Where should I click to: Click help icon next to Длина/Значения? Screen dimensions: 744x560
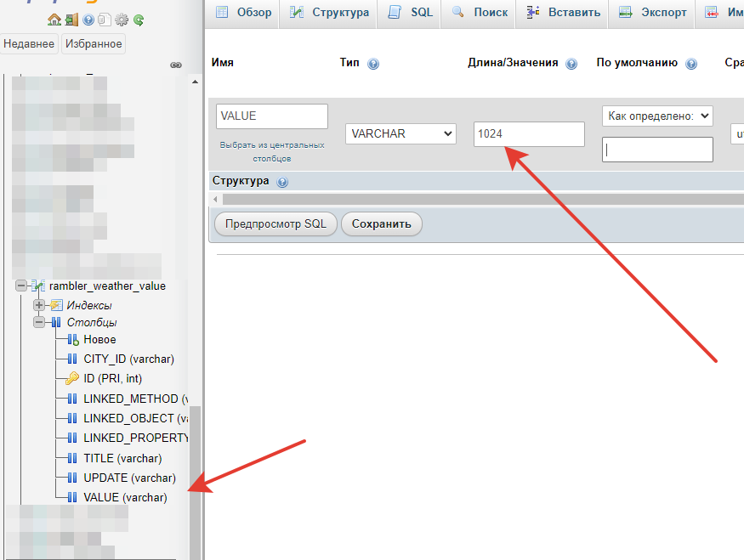click(571, 64)
